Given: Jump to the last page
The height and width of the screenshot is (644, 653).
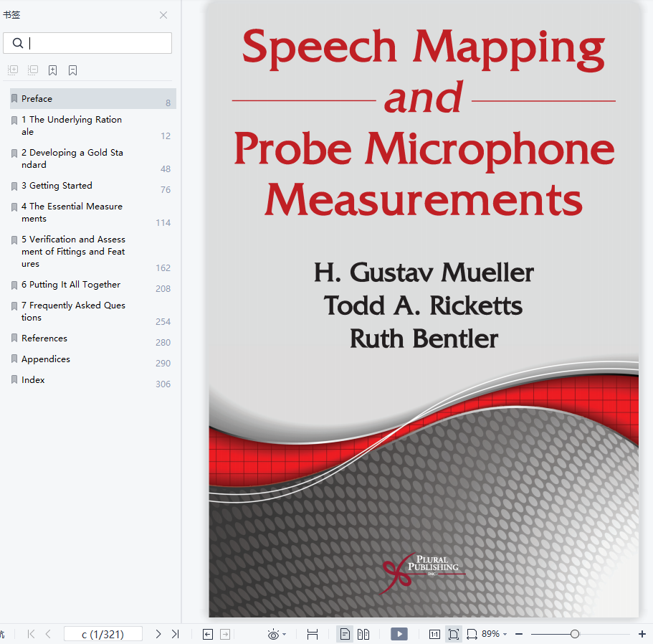Looking at the screenshot, I should (176, 634).
